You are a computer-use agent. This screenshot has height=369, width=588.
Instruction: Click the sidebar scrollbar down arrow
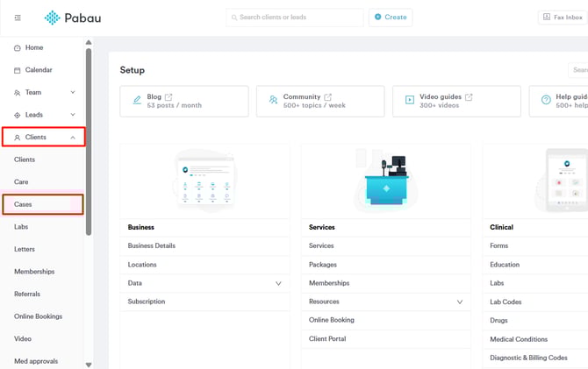click(88, 364)
